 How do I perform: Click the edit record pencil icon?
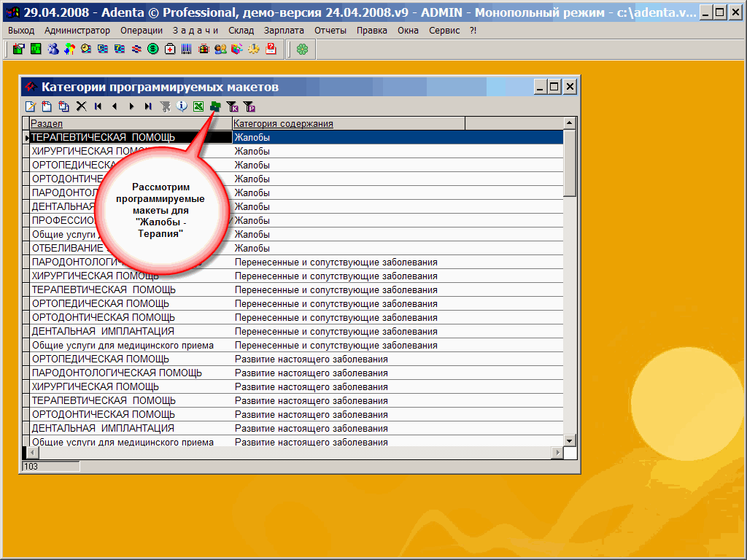point(31,106)
